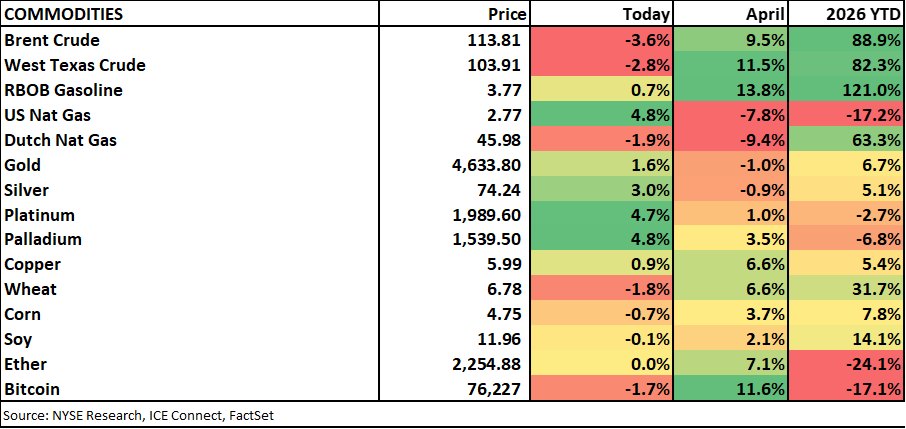The width and height of the screenshot is (906, 429).
Task: Select the Brent Crude row label
Action: 52,40
